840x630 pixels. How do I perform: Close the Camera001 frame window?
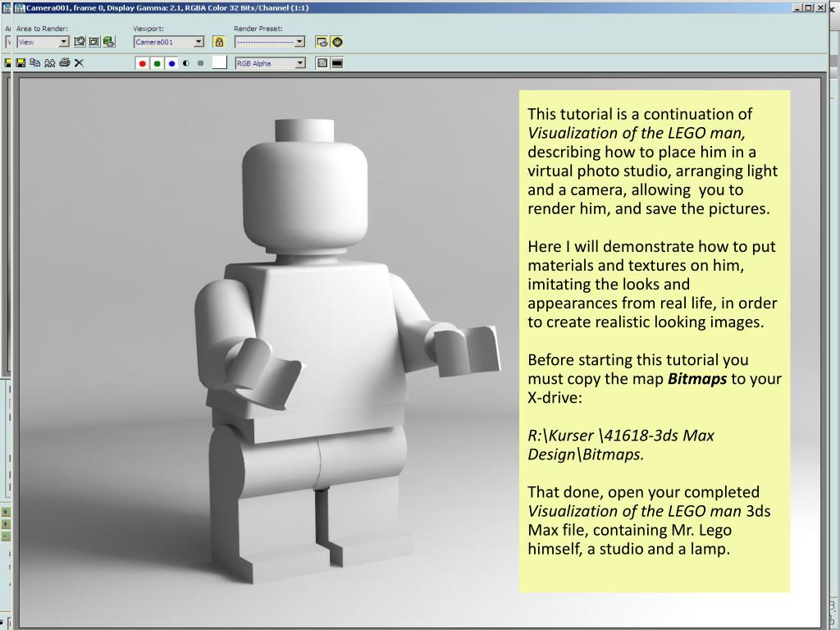coord(820,8)
